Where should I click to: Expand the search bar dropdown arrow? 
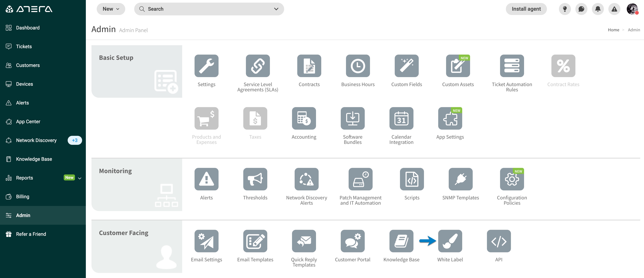[x=276, y=9]
